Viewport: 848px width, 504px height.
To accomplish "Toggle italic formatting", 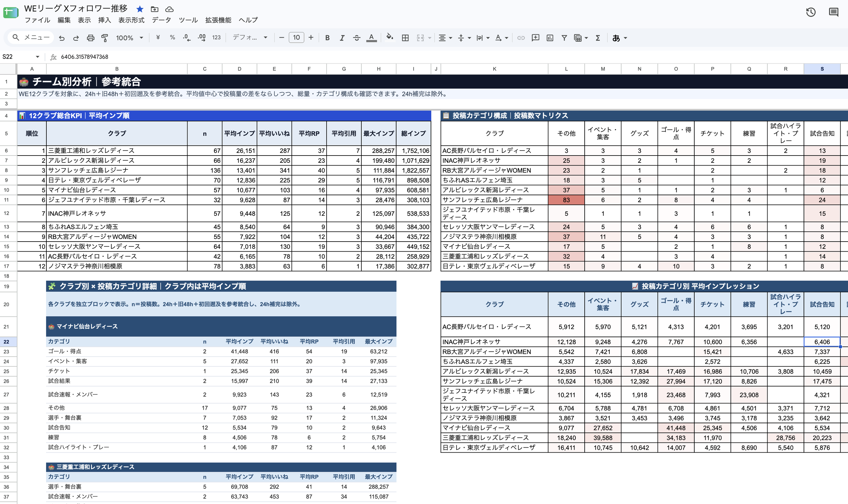I will (342, 38).
